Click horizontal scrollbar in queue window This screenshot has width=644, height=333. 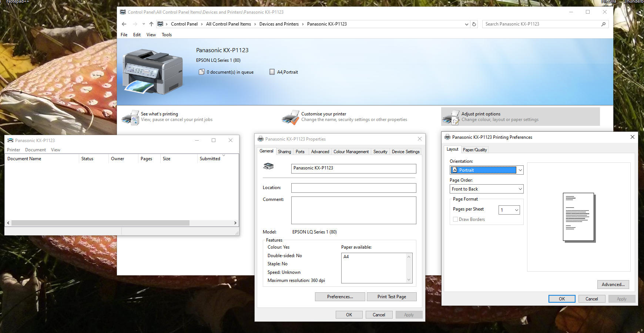100,223
